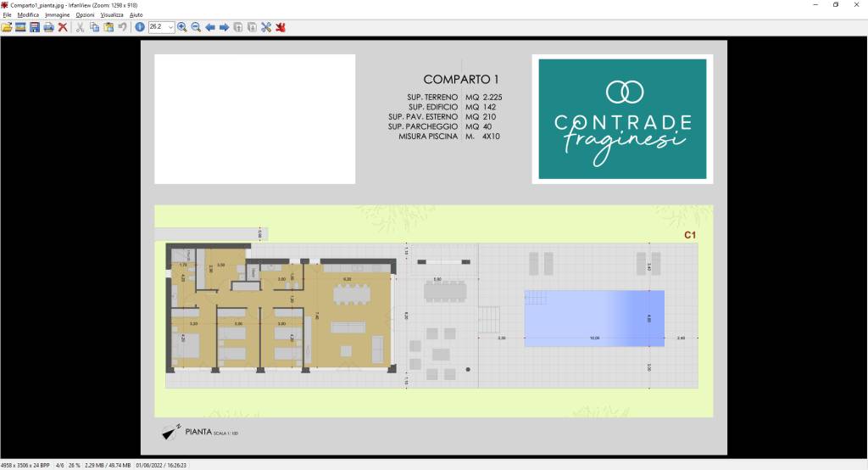Open the File menu

click(7, 15)
